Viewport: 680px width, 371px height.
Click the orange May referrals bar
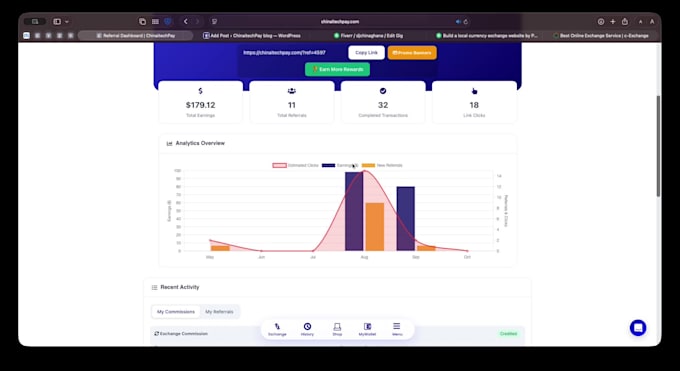click(220, 248)
